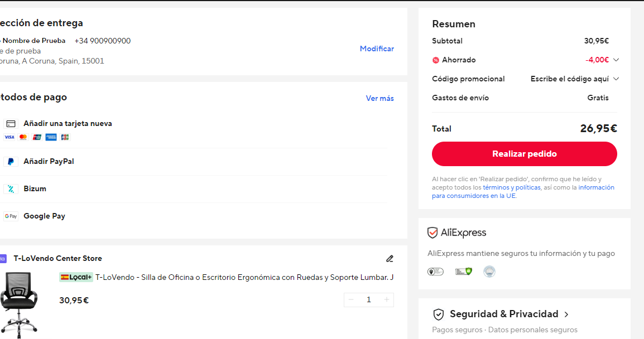Click the JCB card logo
This screenshot has height=339, width=644.
65,137
